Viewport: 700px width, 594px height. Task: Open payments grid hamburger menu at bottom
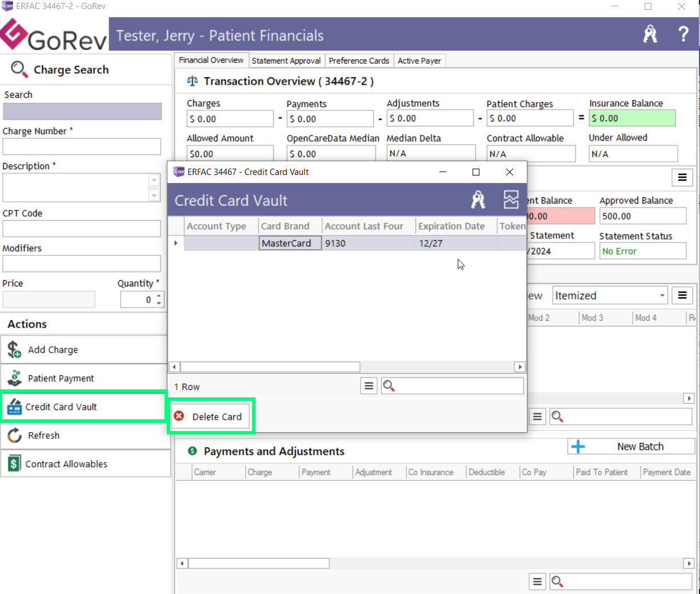pos(537,582)
